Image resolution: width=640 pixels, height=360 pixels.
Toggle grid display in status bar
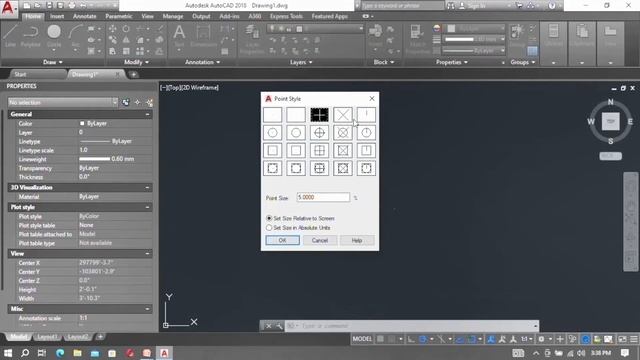pyautogui.click(x=380, y=339)
